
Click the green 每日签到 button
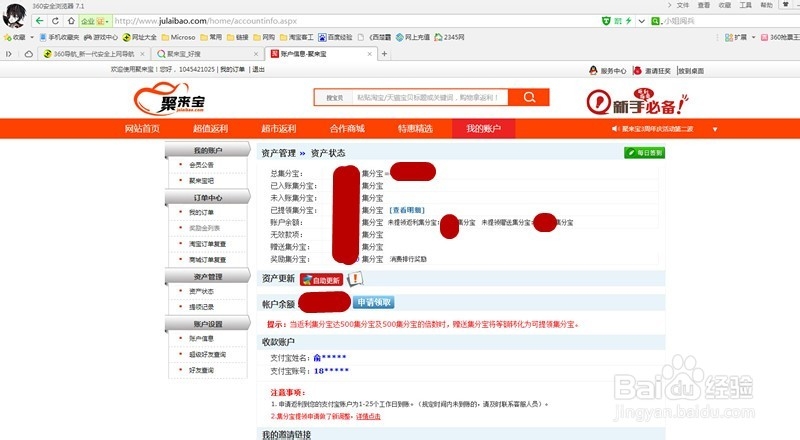(644, 153)
